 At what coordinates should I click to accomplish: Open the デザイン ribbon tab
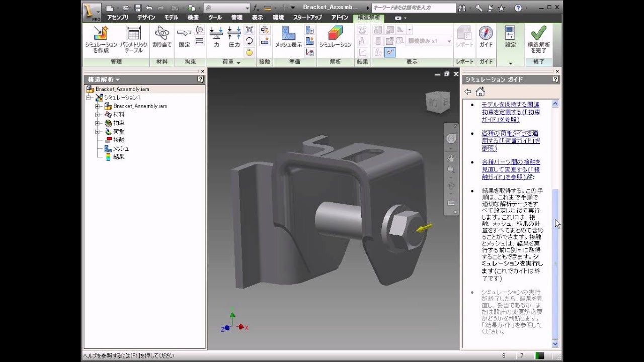[146, 17]
